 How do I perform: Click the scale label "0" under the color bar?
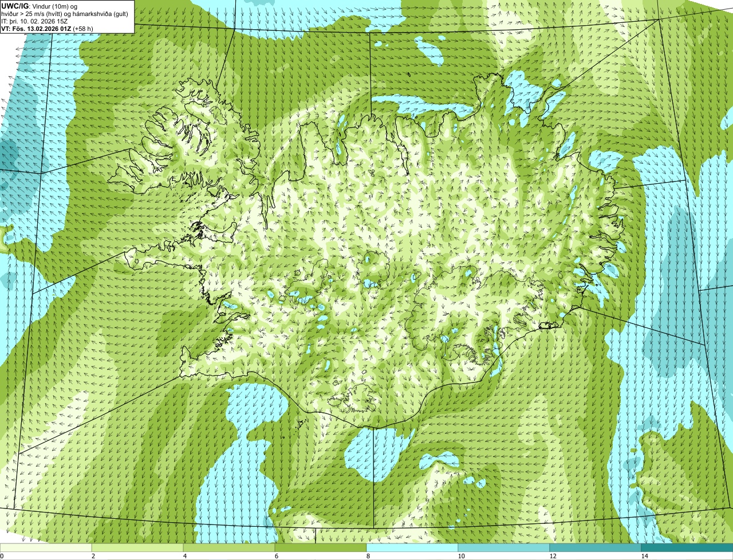(2, 556)
